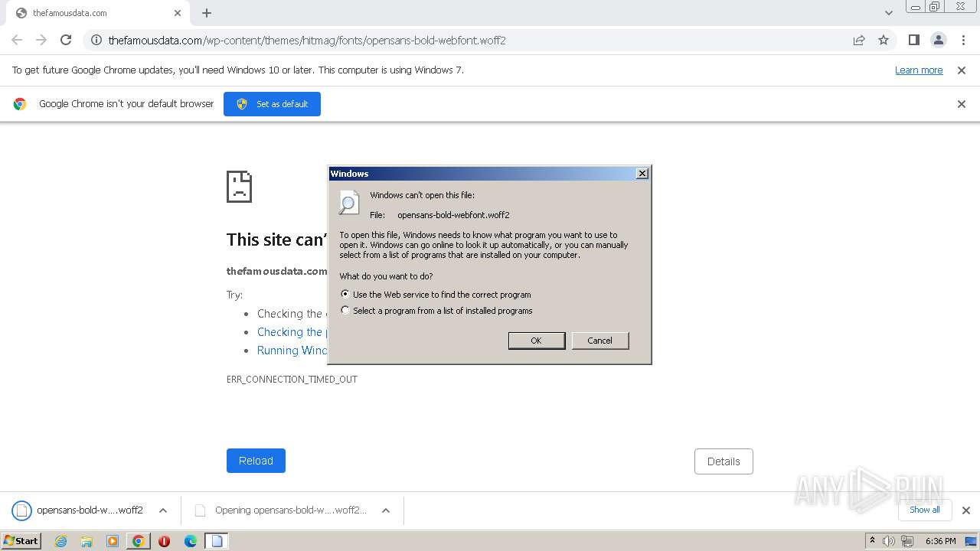980x551 pixels.
Task: Open the Opera icon in the taskbar
Action: pyautogui.click(x=164, y=541)
